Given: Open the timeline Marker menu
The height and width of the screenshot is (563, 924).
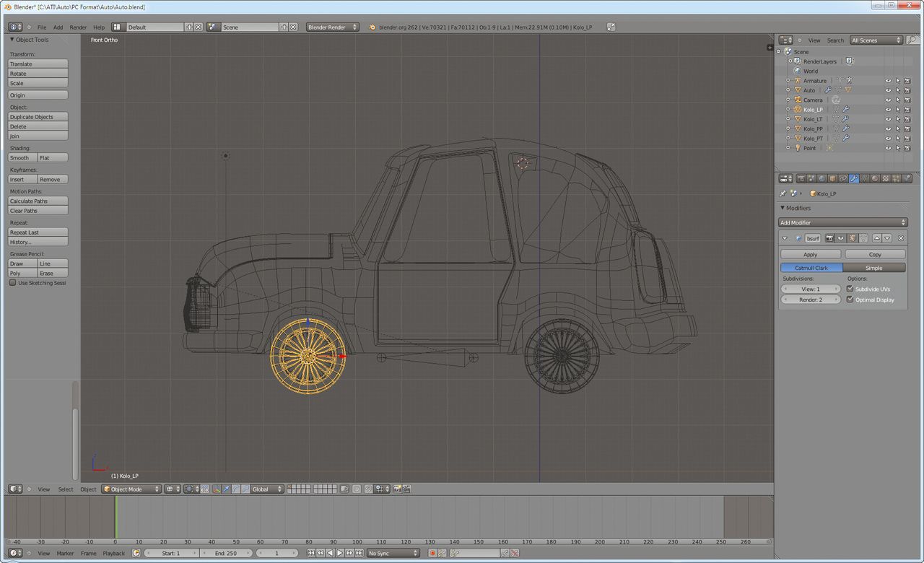Looking at the screenshot, I should 65,553.
